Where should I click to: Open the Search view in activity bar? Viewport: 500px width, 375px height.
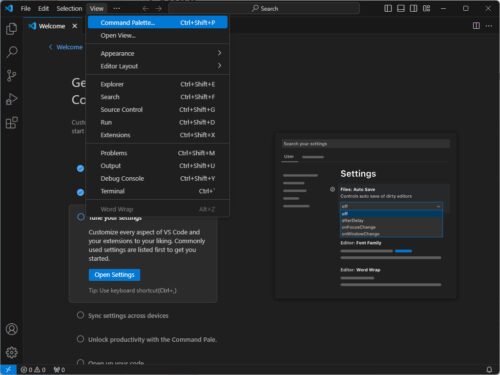click(x=12, y=52)
